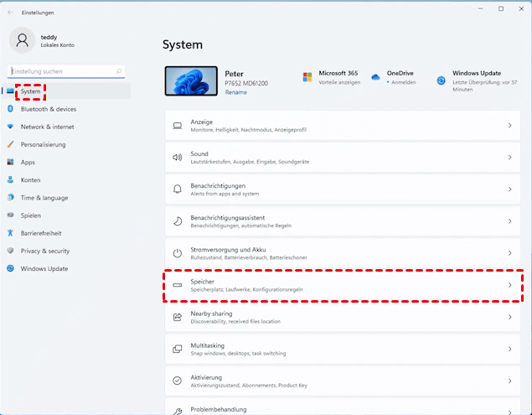
Task: Click the search magnifier icon
Action: pos(119,72)
